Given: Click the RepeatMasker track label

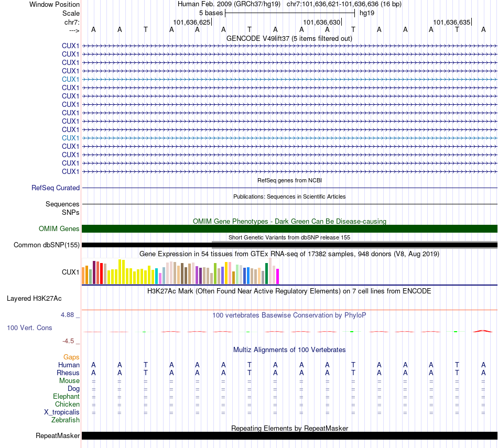Looking at the screenshot, I should (x=58, y=435).
